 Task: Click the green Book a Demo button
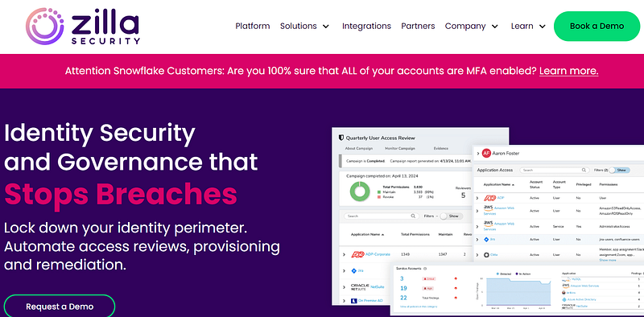[x=597, y=27]
